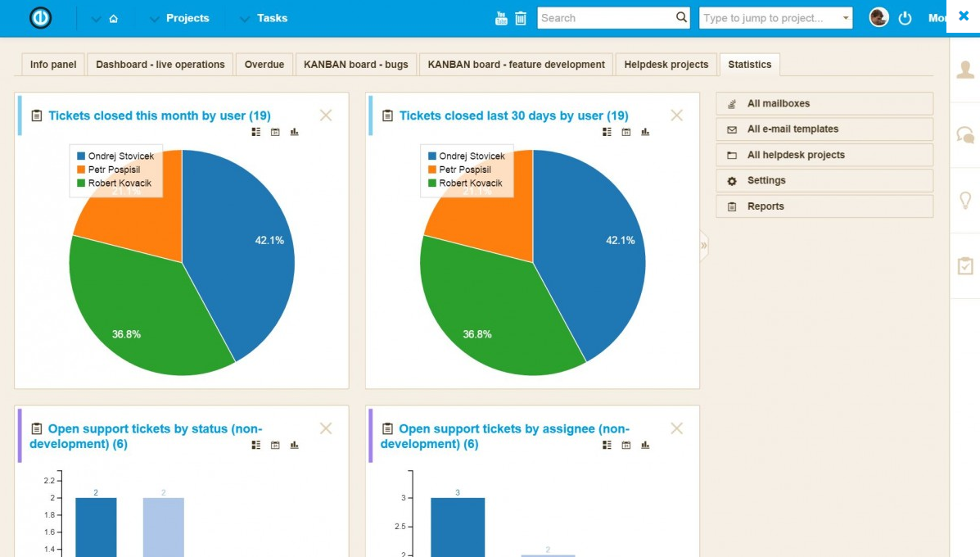Click green Robert Kovacik swatch in first legend
Image resolution: width=980 pixels, height=557 pixels.
(x=80, y=183)
